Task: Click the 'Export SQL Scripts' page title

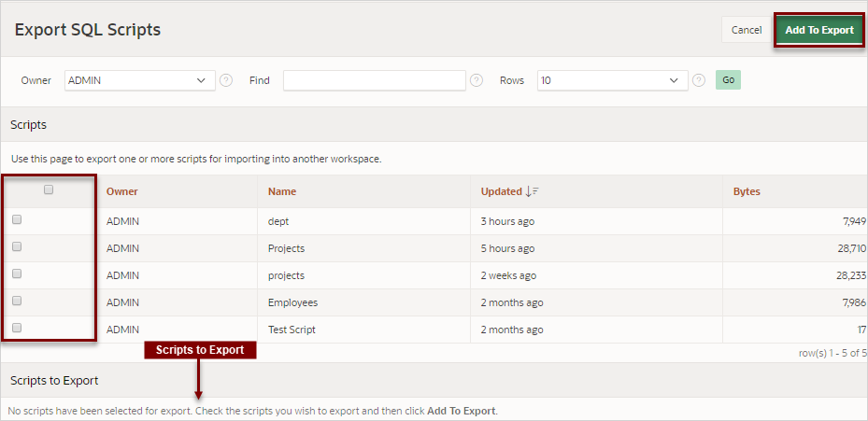Action: click(88, 29)
